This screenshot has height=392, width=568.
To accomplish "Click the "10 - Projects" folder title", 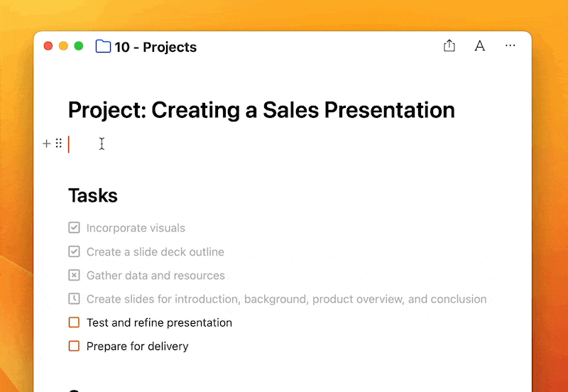I will tap(155, 48).
